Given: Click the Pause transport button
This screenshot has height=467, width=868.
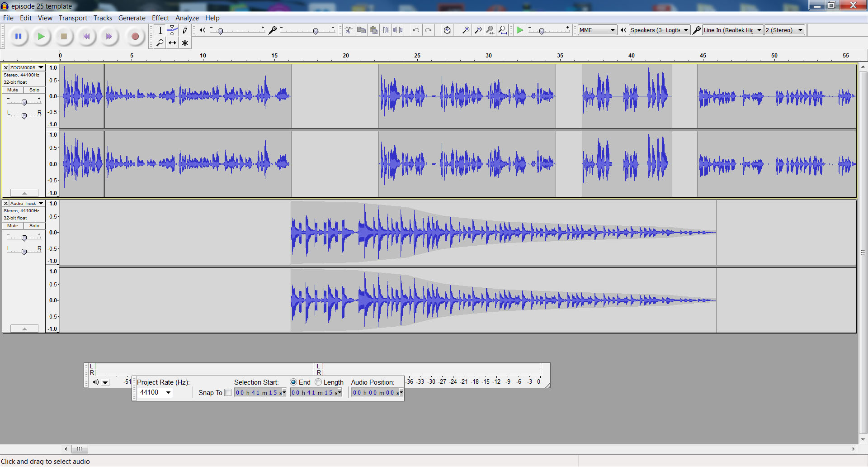Looking at the screenshot, I should point(19,37).
